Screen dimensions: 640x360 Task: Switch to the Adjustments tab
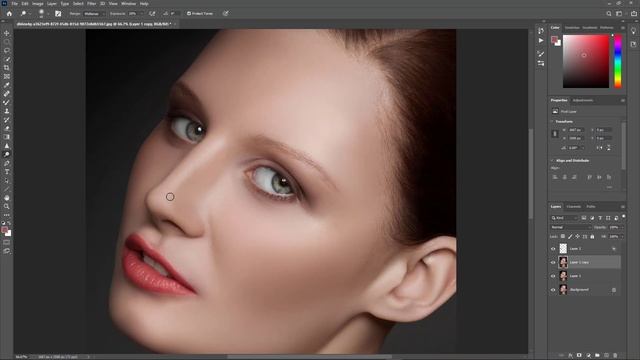(x=583, y=100)
